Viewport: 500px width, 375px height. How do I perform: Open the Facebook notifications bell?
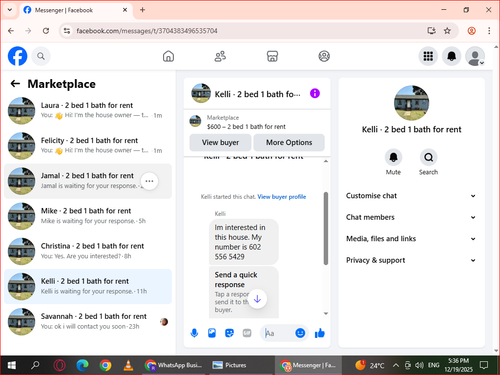(452, 56)
